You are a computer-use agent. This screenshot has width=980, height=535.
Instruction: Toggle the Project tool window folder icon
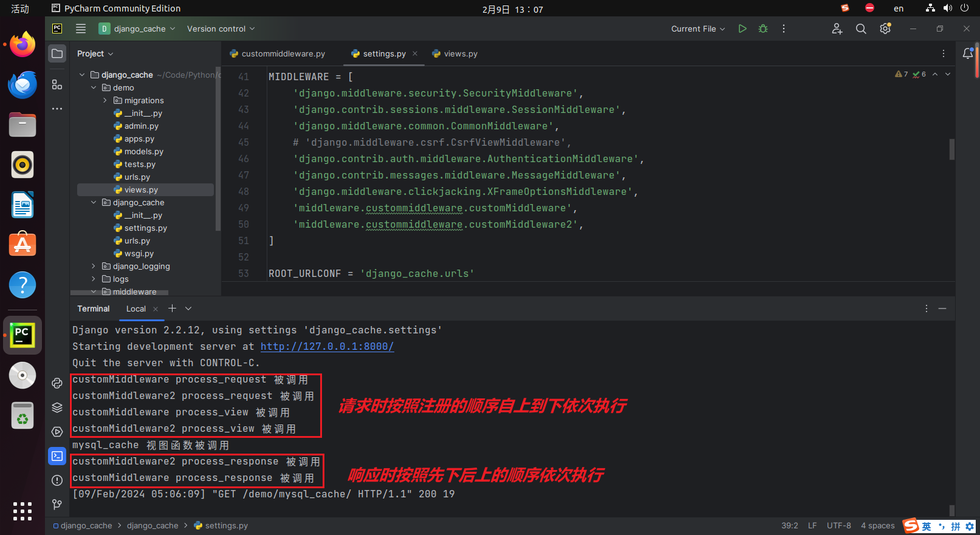click(x=57, y=53)
